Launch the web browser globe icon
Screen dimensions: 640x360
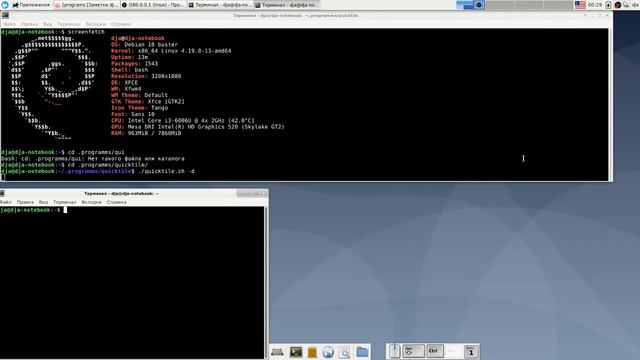click(x=328, y=352)
